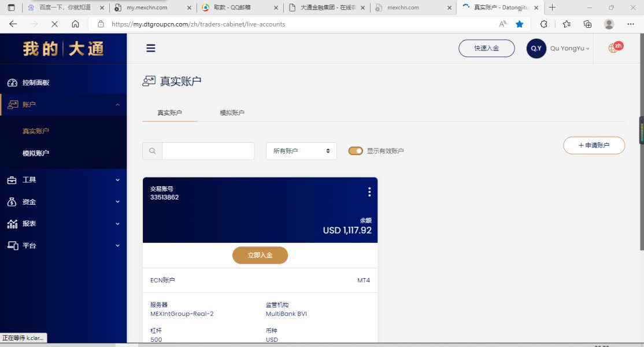Switch to the 模拟账户 tab
The width and height of the screenshot is (644, 347).
232,113
